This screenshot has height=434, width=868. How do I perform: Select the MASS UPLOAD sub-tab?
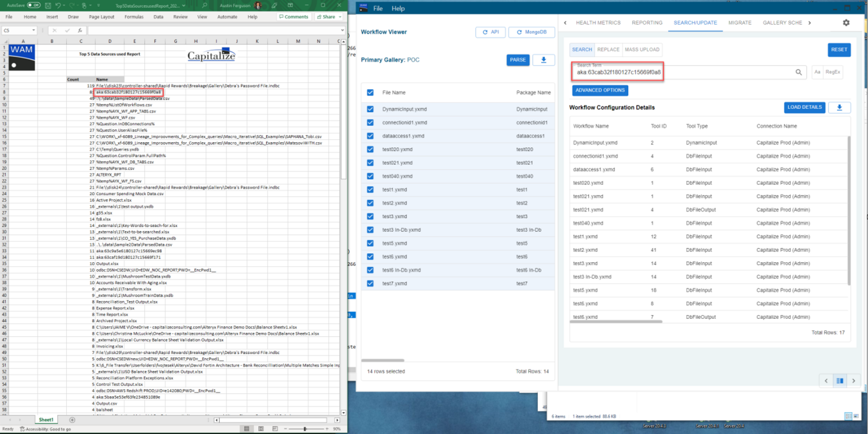[x=642, y=49]
